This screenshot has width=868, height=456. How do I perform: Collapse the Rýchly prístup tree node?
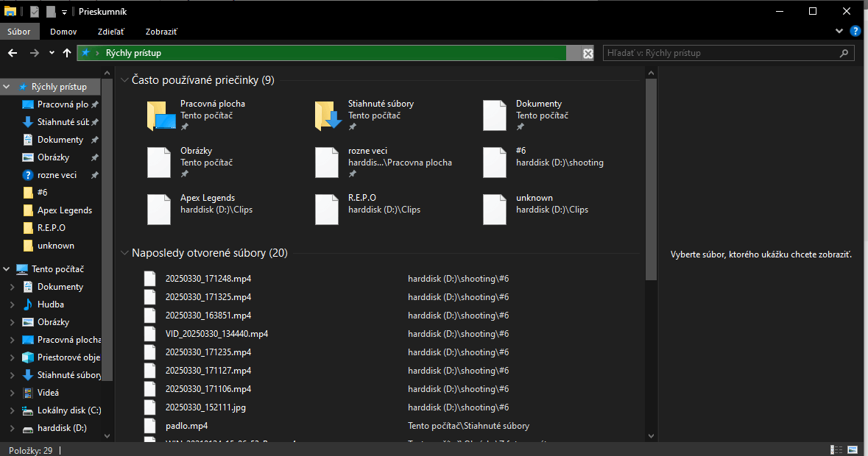[7, 87]
